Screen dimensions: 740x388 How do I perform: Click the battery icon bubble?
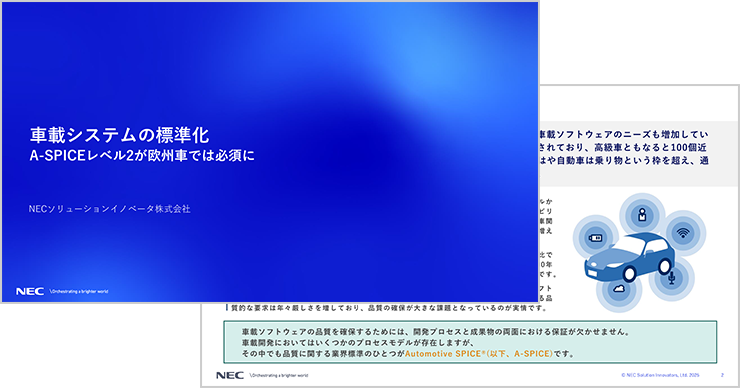596,238
